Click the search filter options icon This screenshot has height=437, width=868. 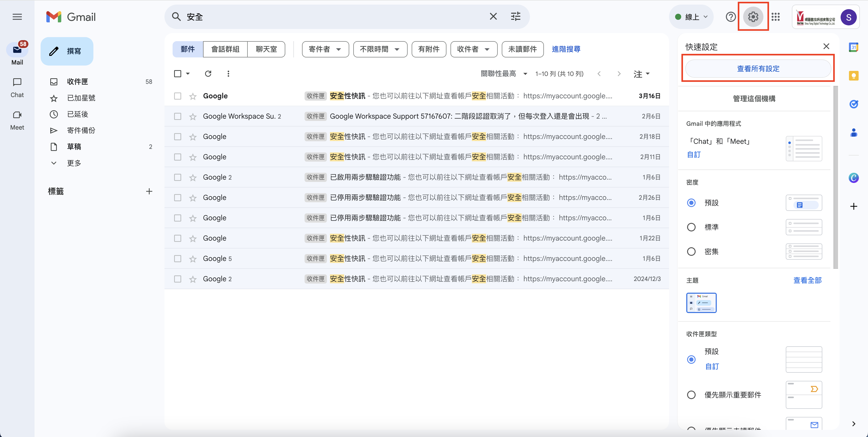coord(515,17)
